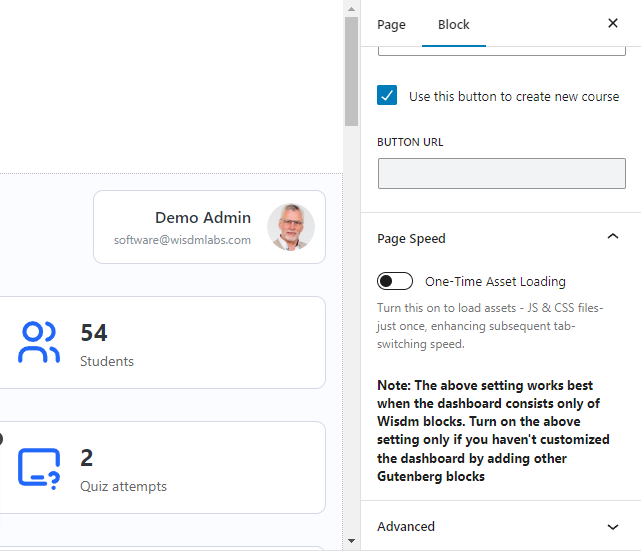The width and height of the screenshot is (641, 556).
Task: Uncheck Use this button to create new course
Action: click(x=388, y=96)
